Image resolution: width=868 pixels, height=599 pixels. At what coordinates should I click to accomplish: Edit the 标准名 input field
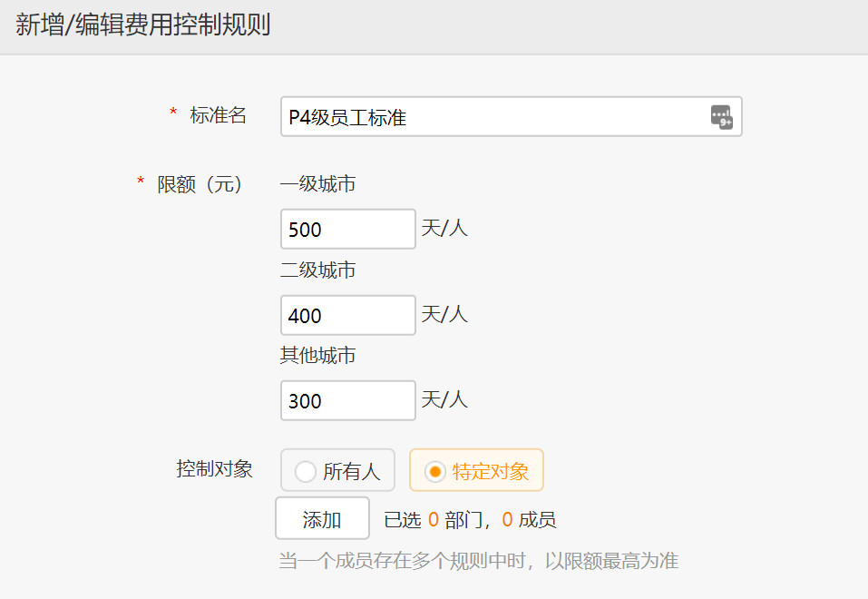(x=511, y=116)
